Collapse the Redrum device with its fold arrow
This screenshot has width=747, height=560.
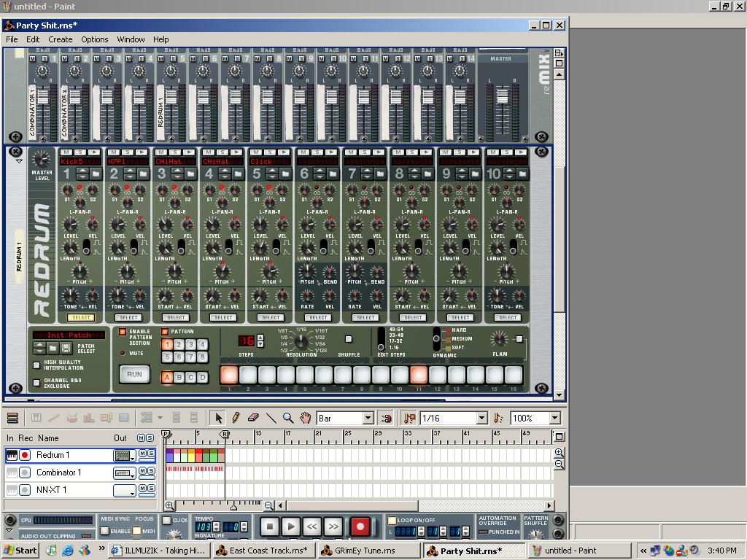19,161
